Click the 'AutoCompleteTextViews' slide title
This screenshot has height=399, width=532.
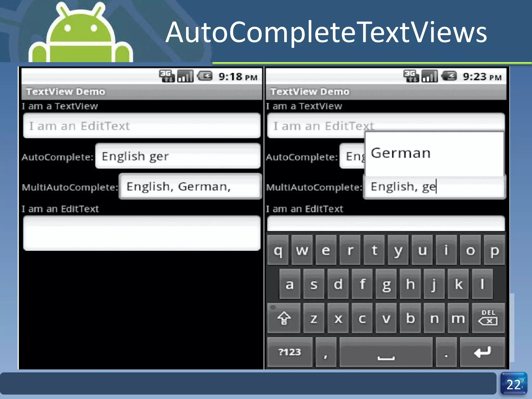326,33
